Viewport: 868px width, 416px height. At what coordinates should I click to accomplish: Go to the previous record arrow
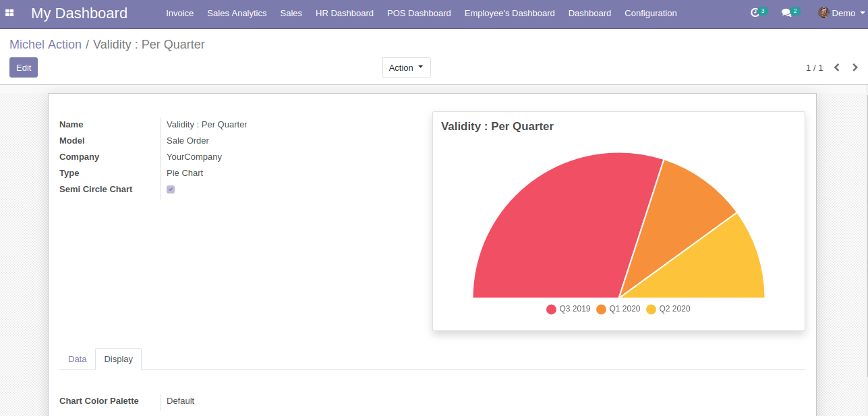pyautogui.click(x=837, y=67)
